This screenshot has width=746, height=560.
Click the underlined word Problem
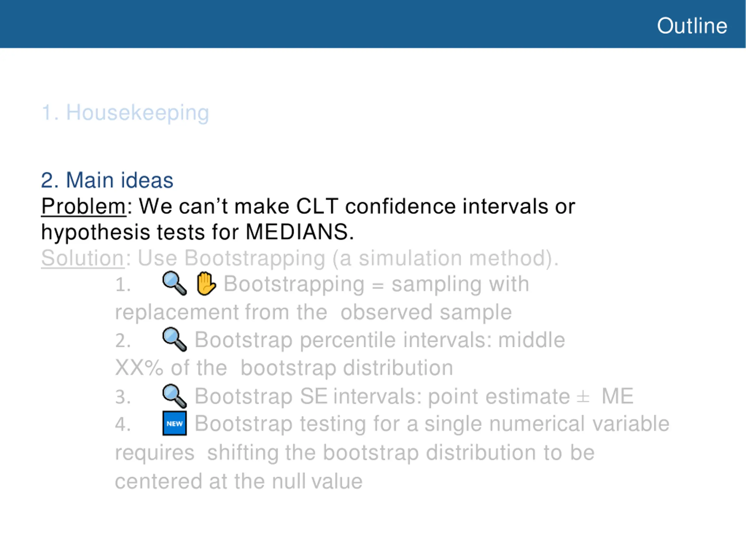coord(83,206)
